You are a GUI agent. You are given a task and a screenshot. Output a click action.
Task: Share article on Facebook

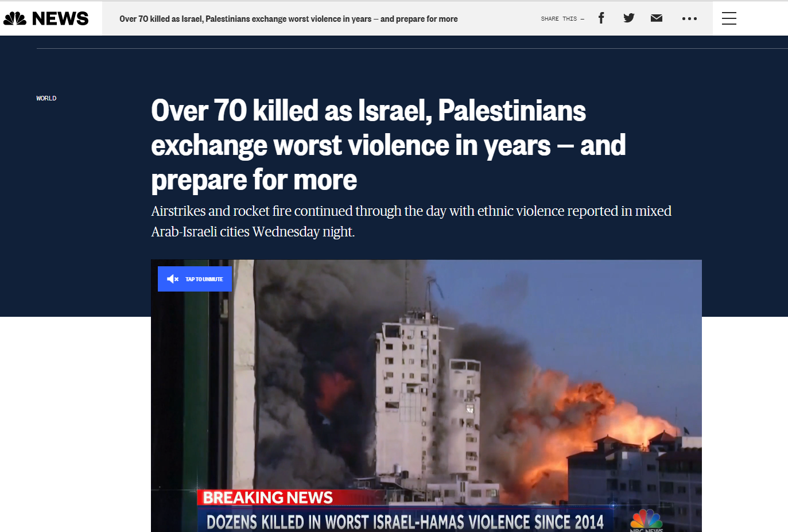point(601,18)
